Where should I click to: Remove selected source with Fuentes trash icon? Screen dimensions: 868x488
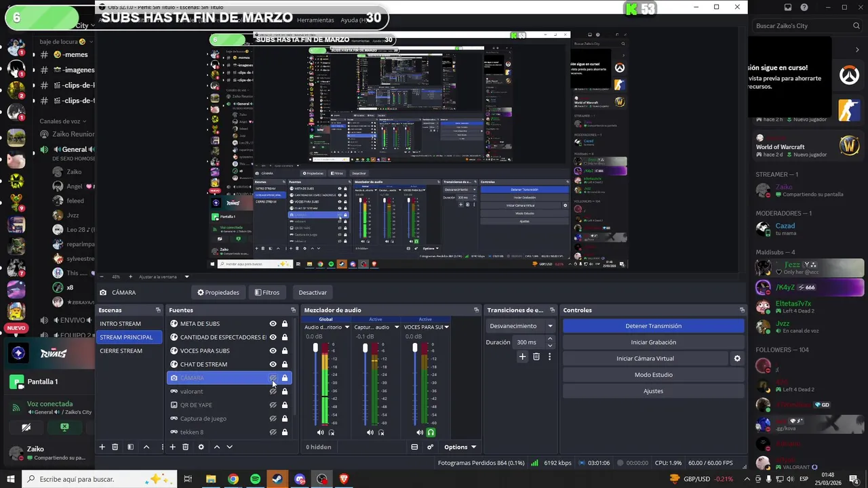coord(185,447)
